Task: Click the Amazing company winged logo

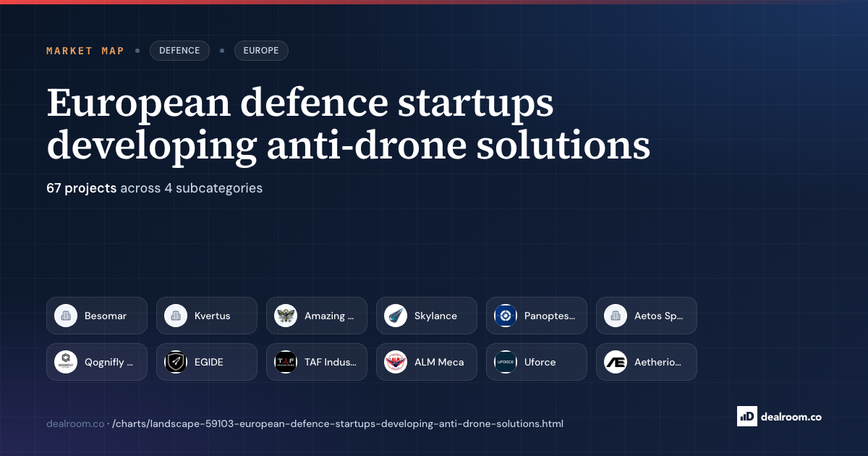Action: (x=286, y=316)
